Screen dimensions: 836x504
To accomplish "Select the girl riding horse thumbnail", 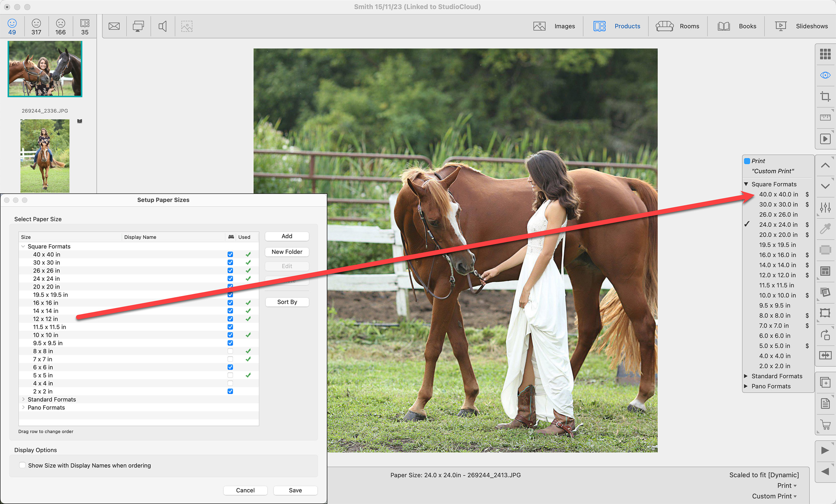I will 45,156.
